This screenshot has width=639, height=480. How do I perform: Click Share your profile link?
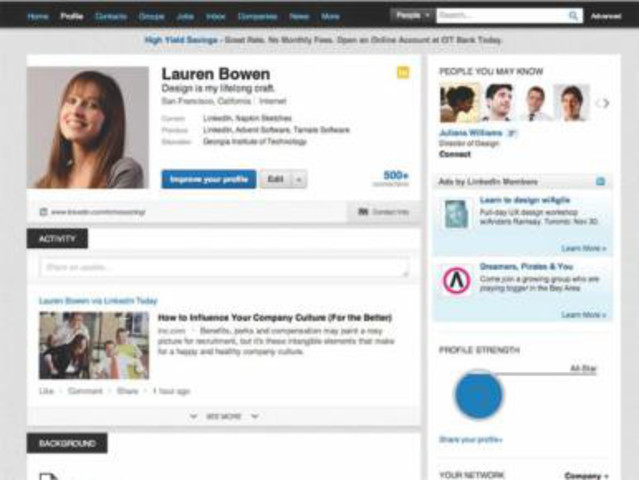471,440
